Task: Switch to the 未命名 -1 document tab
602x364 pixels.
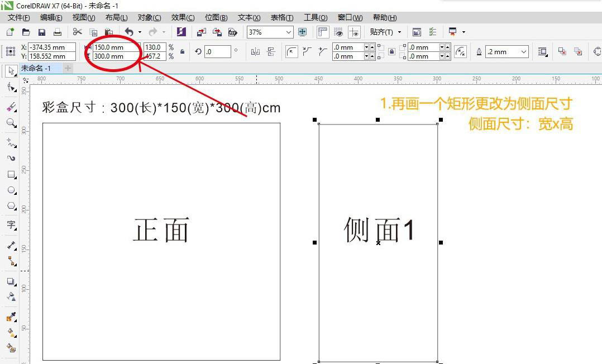Action: pyautogui.click(x=36, y=68)
